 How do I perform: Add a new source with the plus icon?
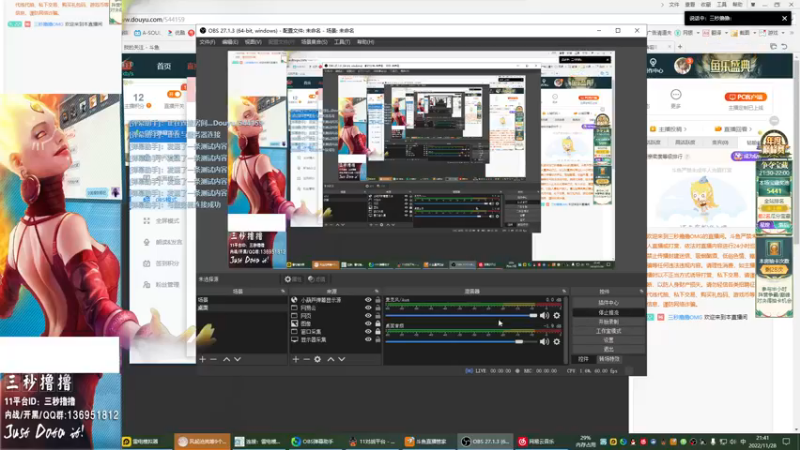[x=295, y=359]
